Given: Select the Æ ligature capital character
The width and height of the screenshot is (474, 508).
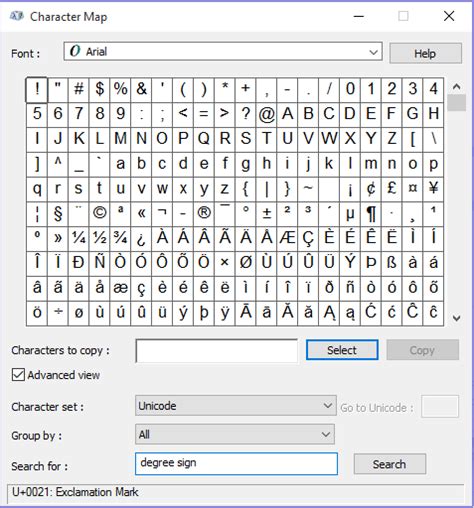Looking at the screenshot, I should (x=287, y=238).
